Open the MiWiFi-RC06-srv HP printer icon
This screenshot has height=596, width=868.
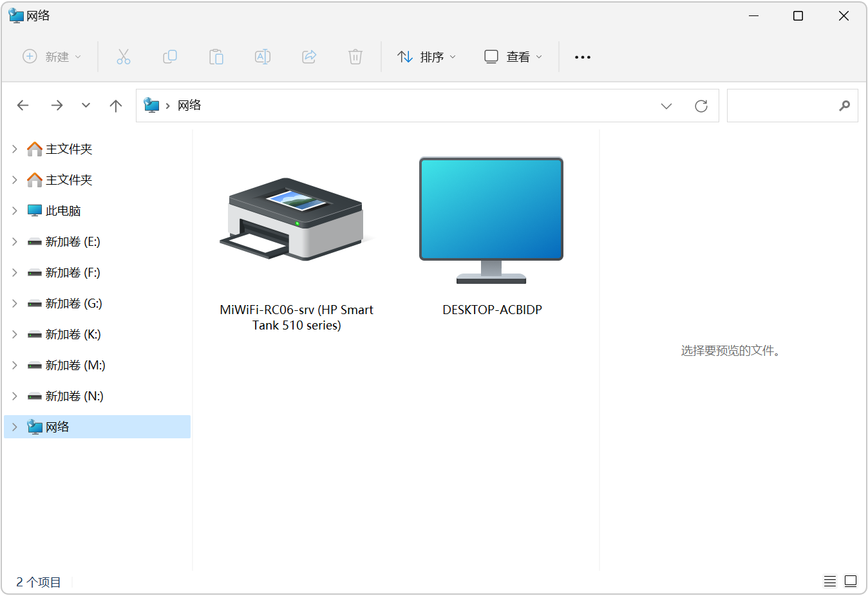pyautogui.click(x=296, y=219)
